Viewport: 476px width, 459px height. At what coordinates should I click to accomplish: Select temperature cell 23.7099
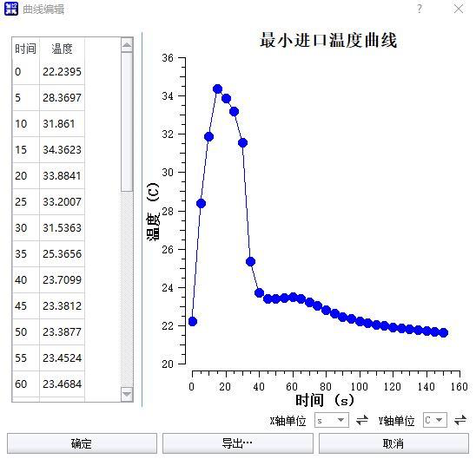pyautogui.click(x=62, y=280)
